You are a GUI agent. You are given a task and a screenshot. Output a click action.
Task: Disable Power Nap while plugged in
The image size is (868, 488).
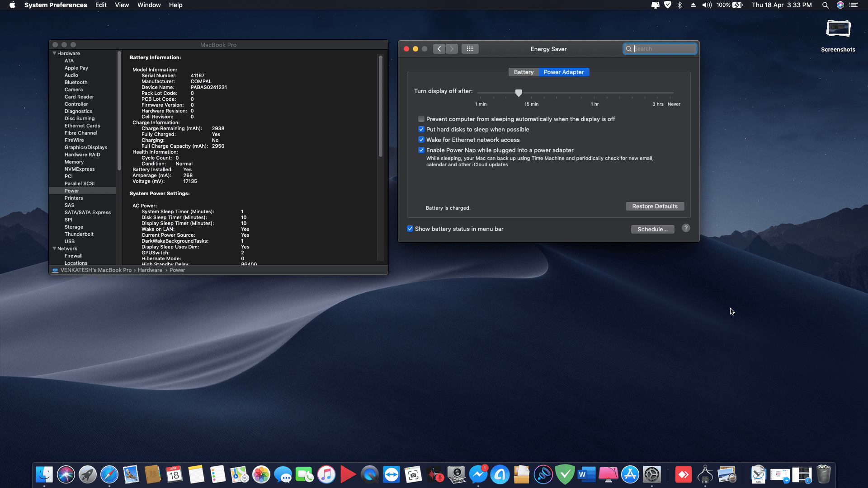tap(421, 150)
